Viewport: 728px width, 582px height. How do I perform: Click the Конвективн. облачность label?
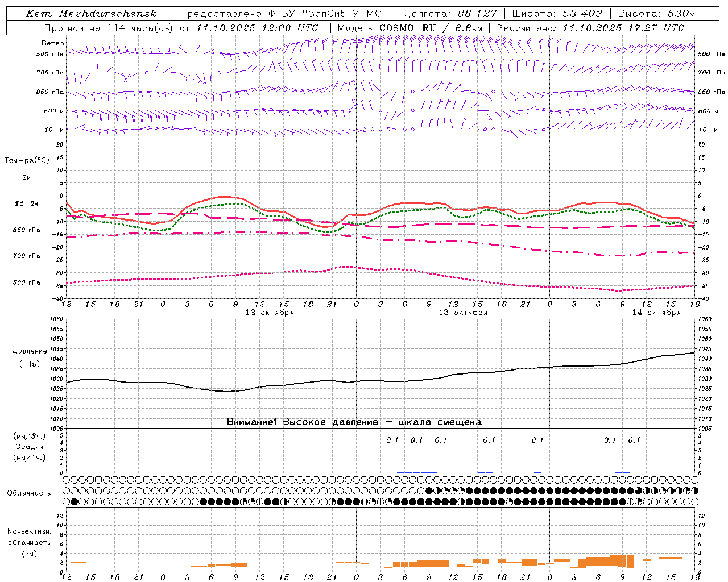click(29, 537)
